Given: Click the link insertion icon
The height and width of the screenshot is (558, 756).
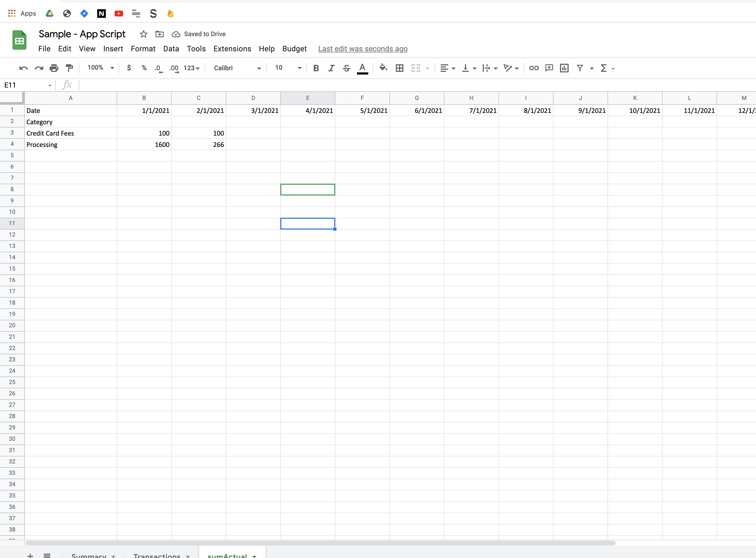Looking at the screenshot, I should 534,68.
